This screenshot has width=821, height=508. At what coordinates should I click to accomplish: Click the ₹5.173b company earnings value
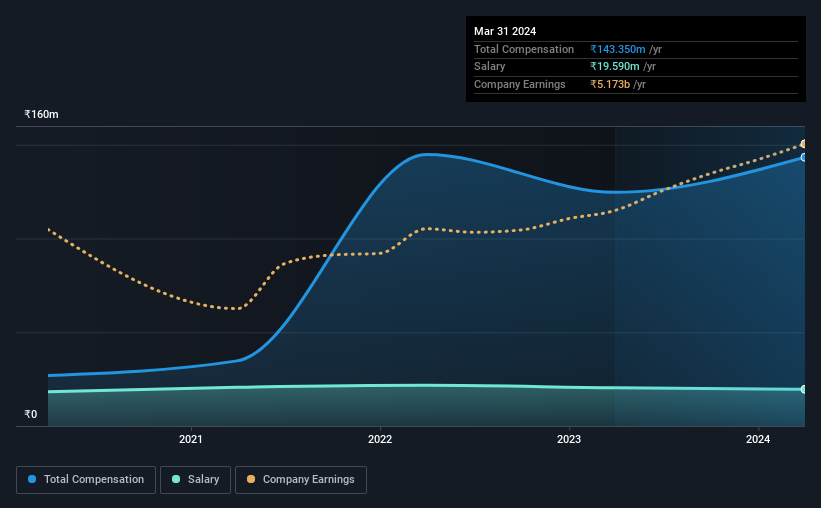click(610, 84)
